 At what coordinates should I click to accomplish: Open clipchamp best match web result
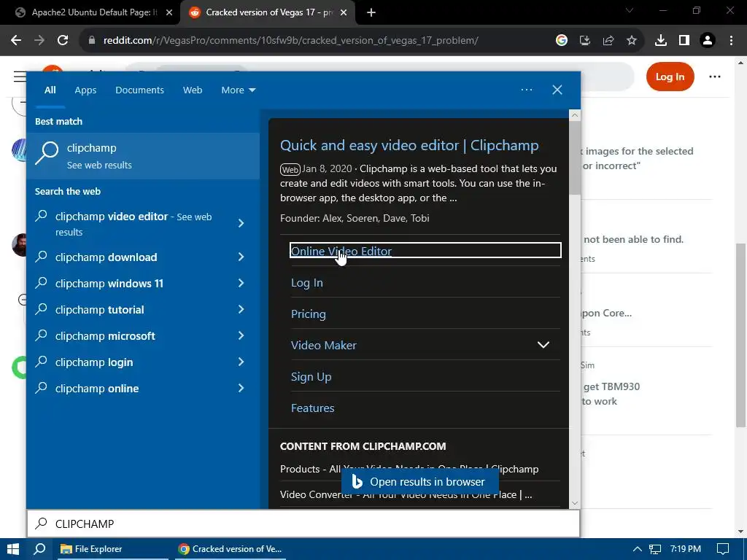[143, 156]
